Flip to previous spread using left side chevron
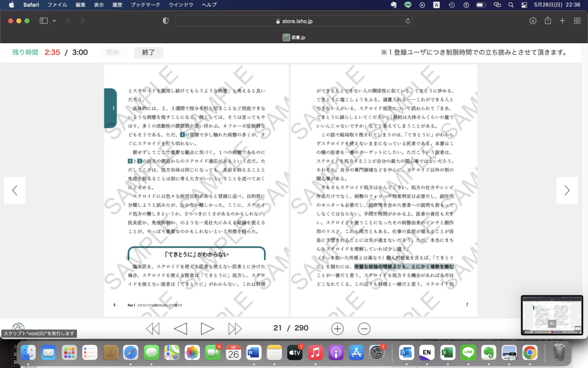Image resolution: width=588 pixels, height=368 pixels. [15, 190]
